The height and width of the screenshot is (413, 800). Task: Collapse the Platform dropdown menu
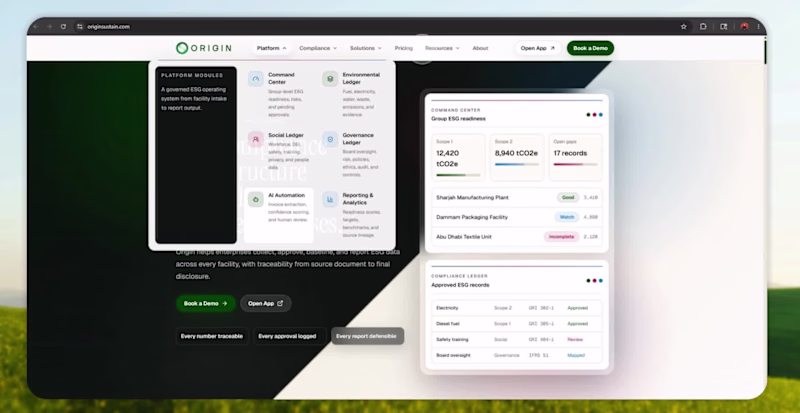tap(271, 48)
